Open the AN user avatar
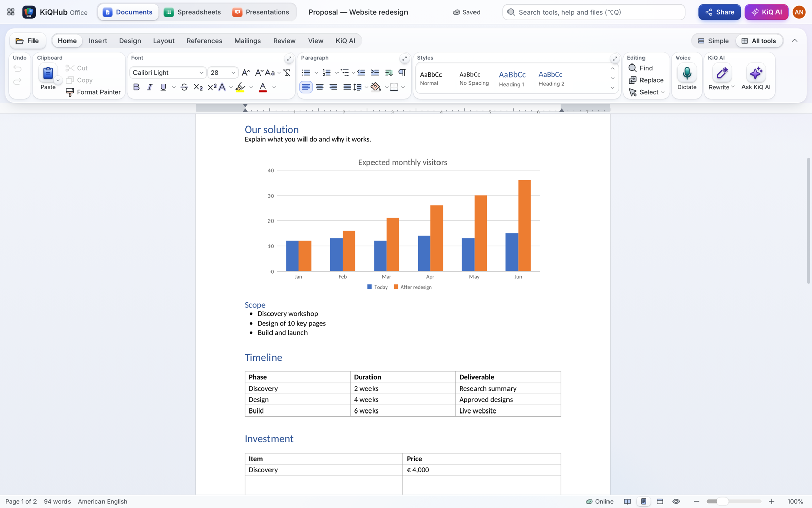 799,12
